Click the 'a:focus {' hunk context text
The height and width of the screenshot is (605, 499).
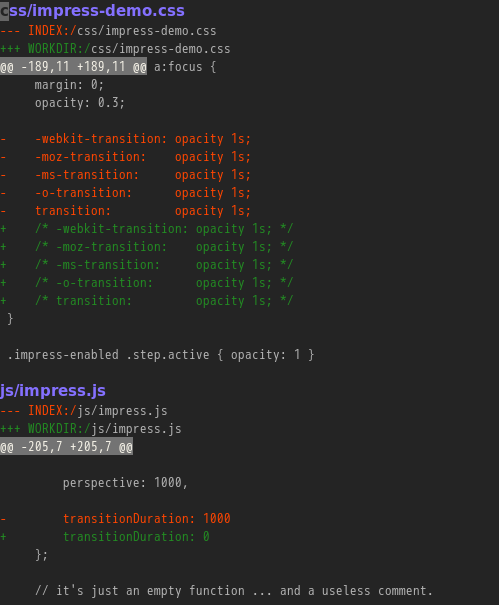[x=185, y=67]
